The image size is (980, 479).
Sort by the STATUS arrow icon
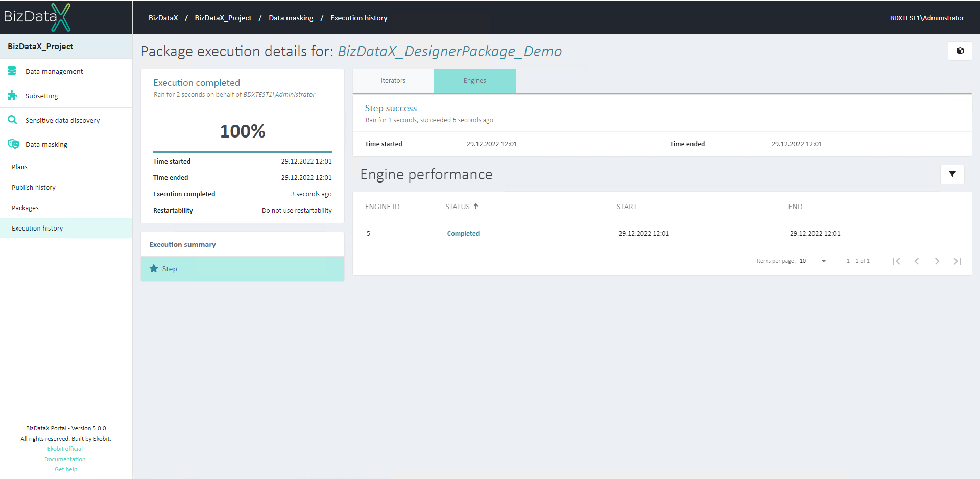click(x=476, y=207)
